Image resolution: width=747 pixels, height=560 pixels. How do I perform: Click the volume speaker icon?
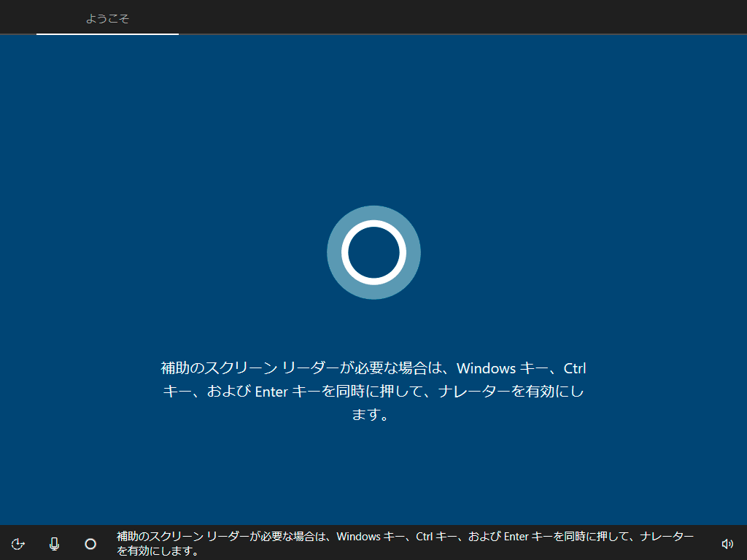click(727, 543)
